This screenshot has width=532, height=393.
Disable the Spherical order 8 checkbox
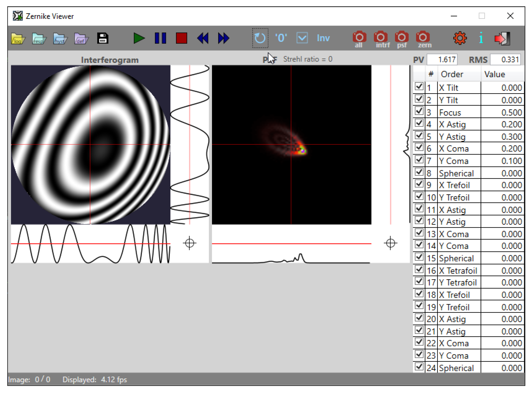419,172
